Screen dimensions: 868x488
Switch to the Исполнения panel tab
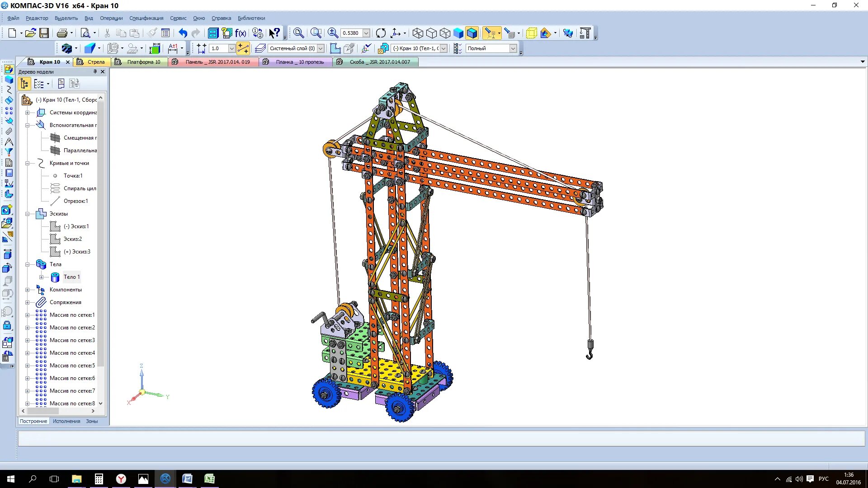[x=66, y=421]
